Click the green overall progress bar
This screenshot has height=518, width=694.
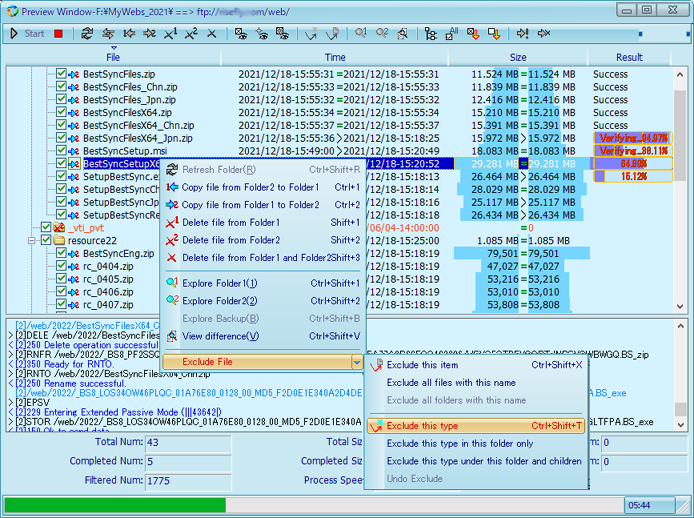coord(115,505)
